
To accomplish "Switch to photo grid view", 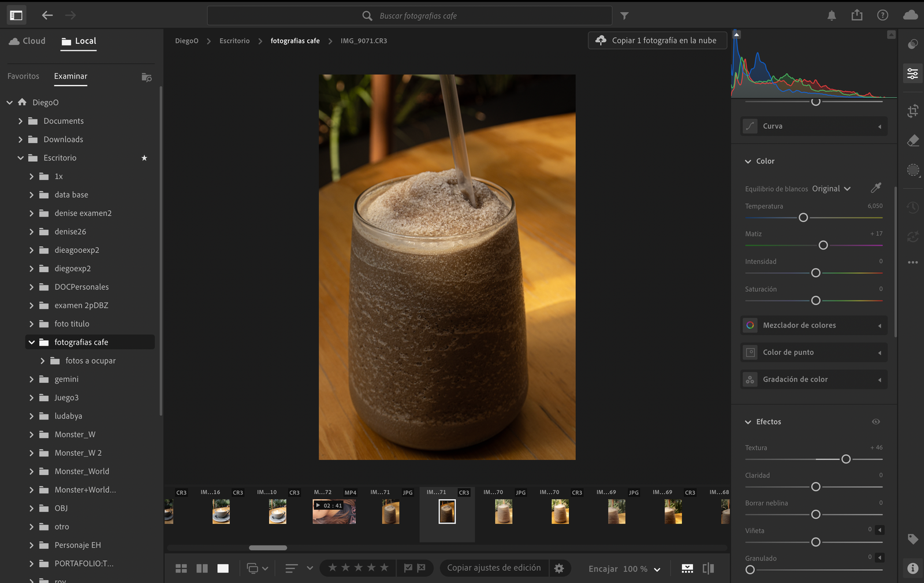I will point(181,569).
